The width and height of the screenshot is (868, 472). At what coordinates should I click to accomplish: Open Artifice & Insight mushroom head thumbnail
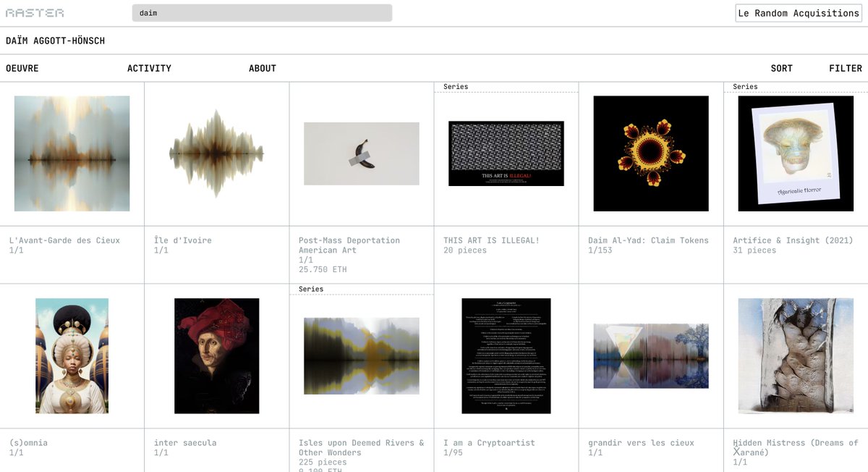796,153
